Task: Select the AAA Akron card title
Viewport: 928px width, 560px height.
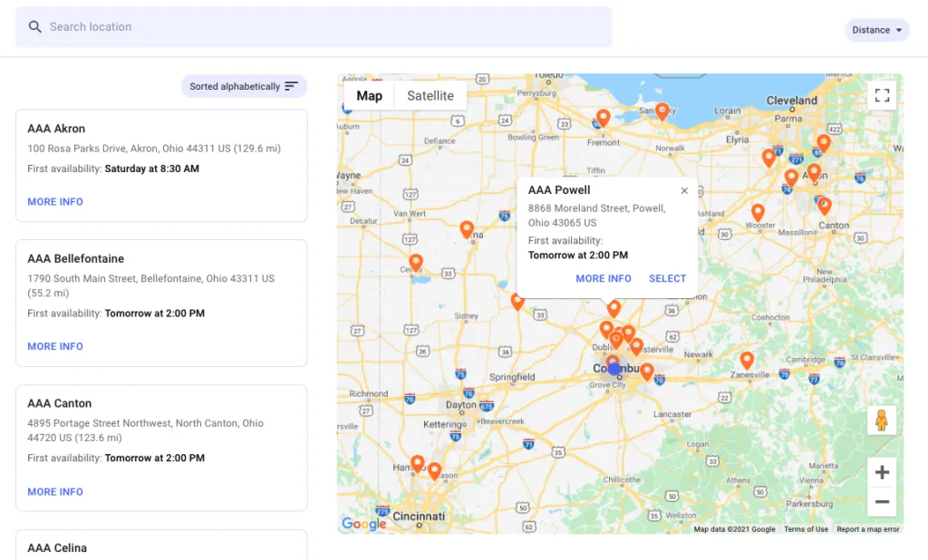Action: click(x=56, y=129)
